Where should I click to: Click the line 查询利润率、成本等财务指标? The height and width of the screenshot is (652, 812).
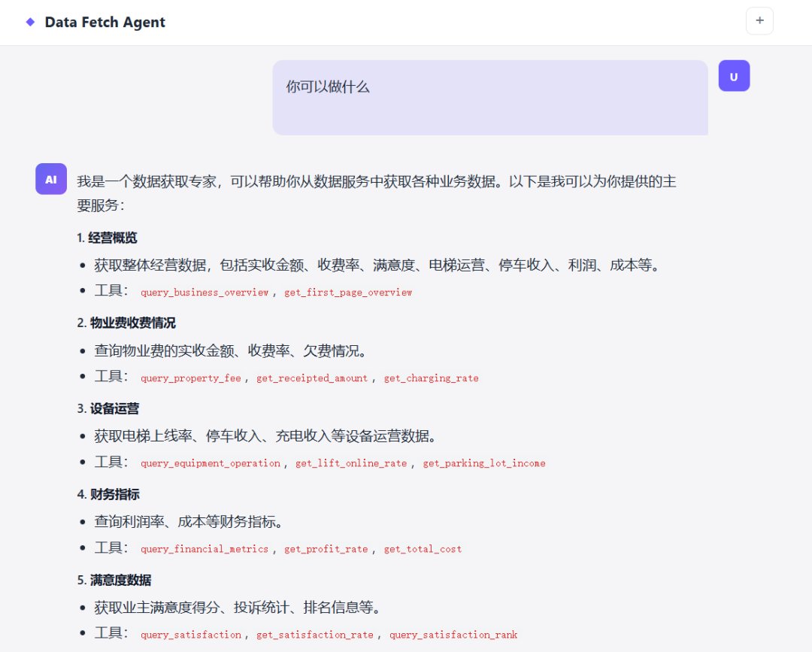tap(189, 521)
